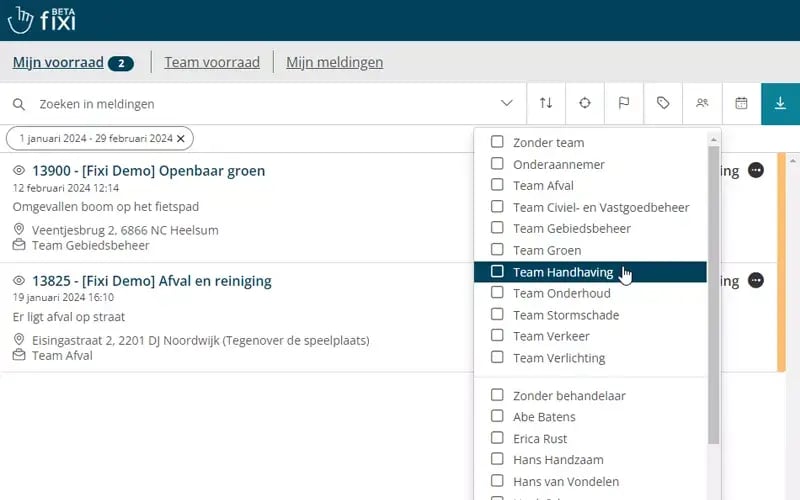Click the location crosshair filter icon
800x500 pixels.
(585, 103)
